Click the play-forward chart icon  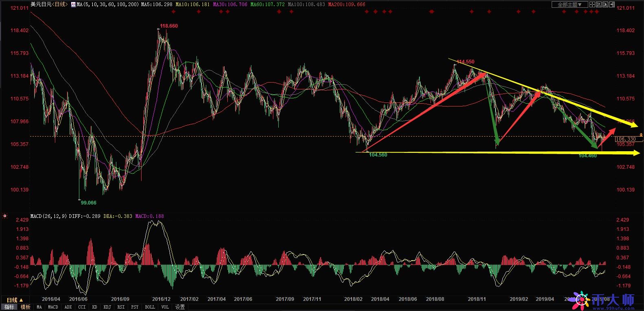[605, 4]
